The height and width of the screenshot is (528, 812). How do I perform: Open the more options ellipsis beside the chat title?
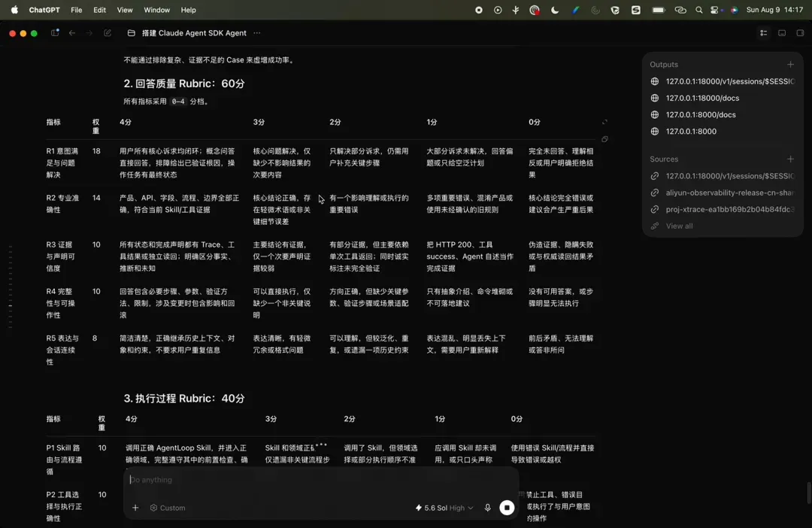click(257, 32)
